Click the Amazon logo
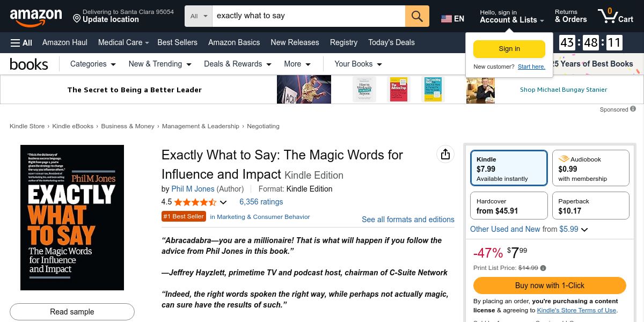Image resolution: width=644 pixels, height=322 pixels. [36, 17]
